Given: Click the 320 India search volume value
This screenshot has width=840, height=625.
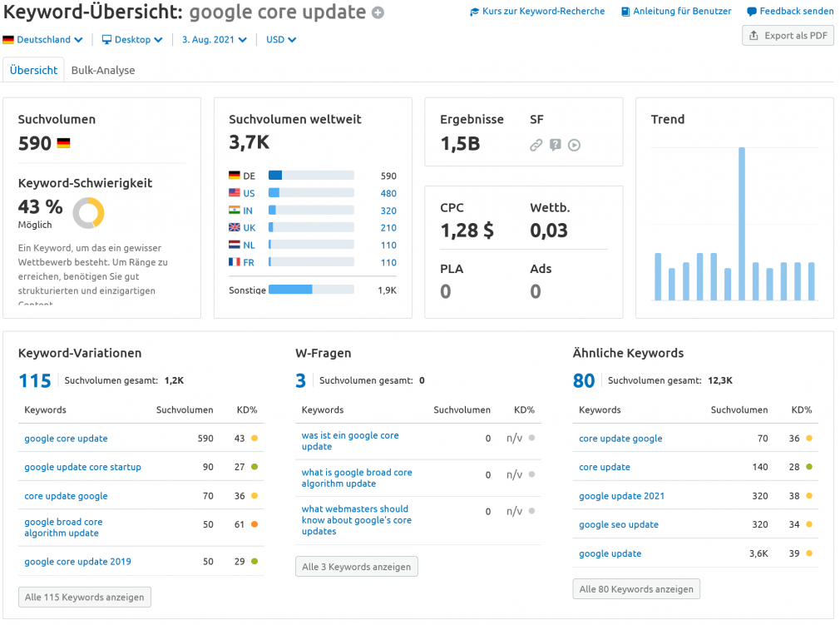Looking at the screenshot, I should tap(388, 211).
